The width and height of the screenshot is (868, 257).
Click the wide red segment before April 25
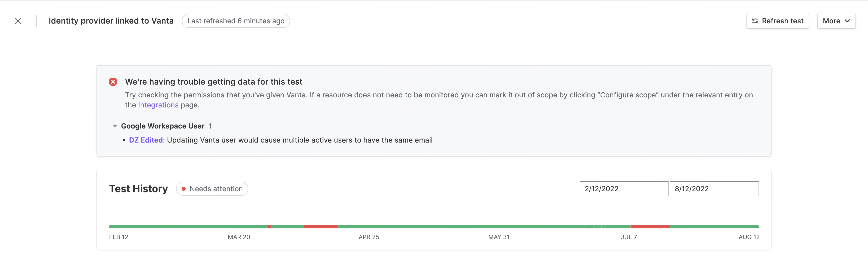click(320, 227)
